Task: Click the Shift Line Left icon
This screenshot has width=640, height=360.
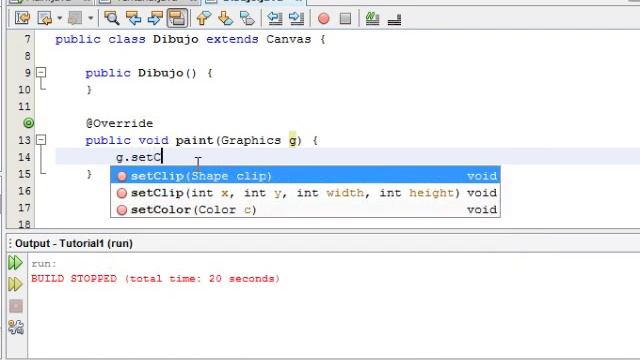Action: tap(275, 18)
